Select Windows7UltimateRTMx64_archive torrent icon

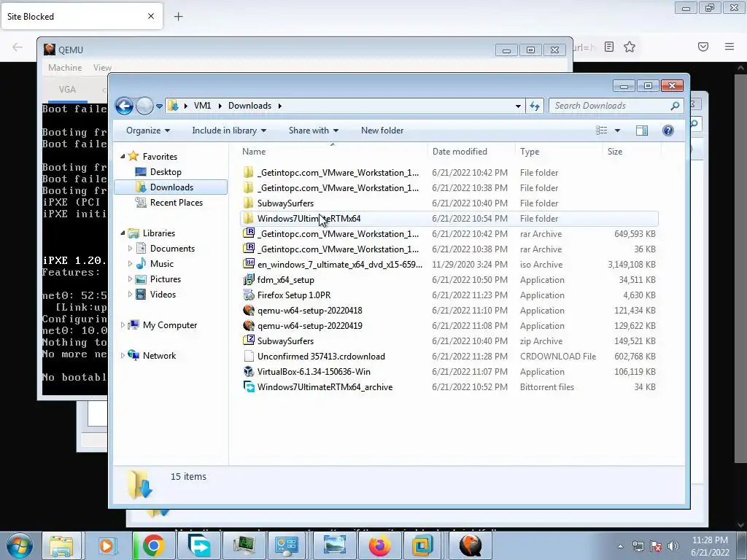(x=249, y=386)
